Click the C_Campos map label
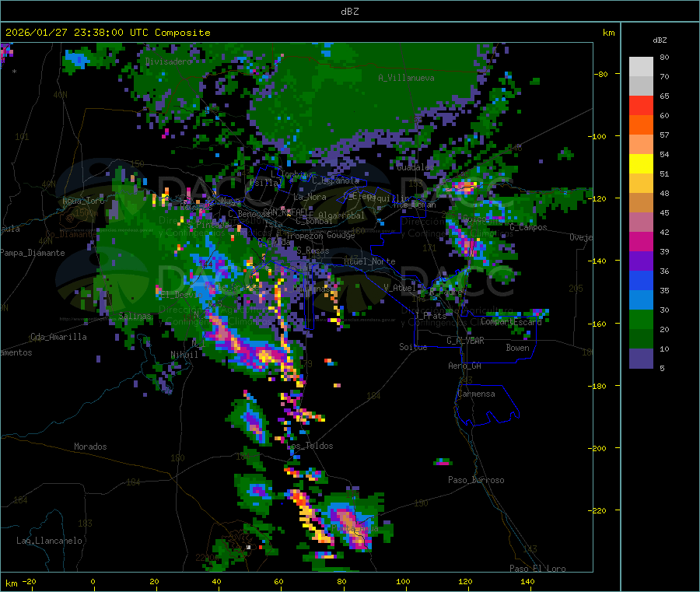This screenshot has height=592, width=700. (528, 227)
